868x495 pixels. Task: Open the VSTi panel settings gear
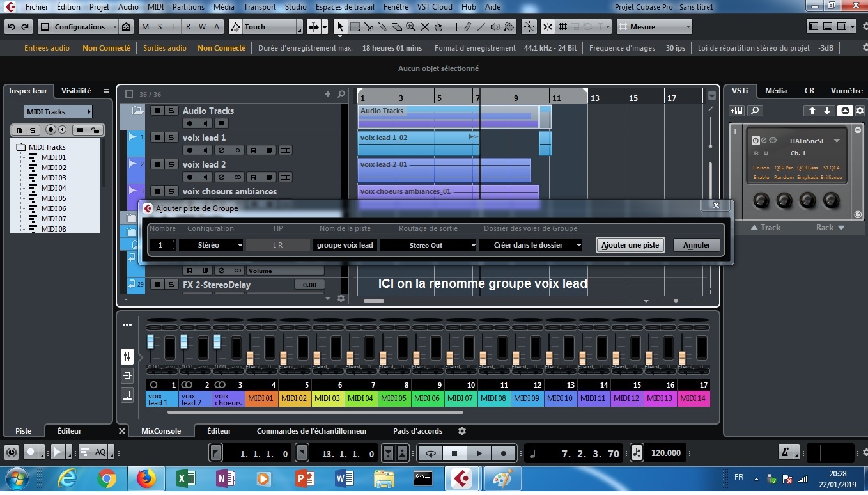coord(860,111)
